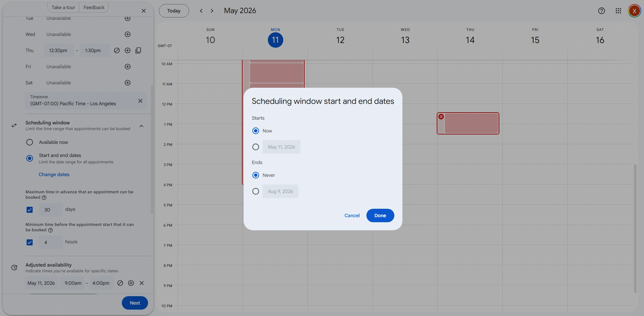644x316 pixels.
Task: Click the Today button
Action: (174, 11)
